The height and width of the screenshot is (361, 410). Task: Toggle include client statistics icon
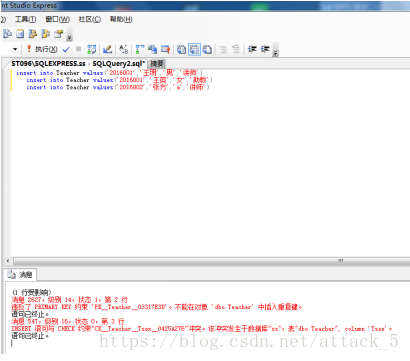click(x=153, y=49)
